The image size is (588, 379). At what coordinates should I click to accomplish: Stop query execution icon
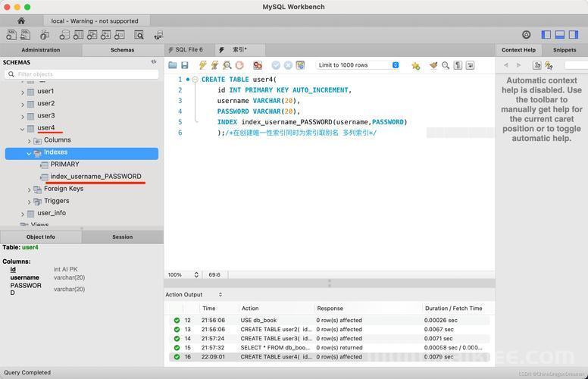point(239,65)
